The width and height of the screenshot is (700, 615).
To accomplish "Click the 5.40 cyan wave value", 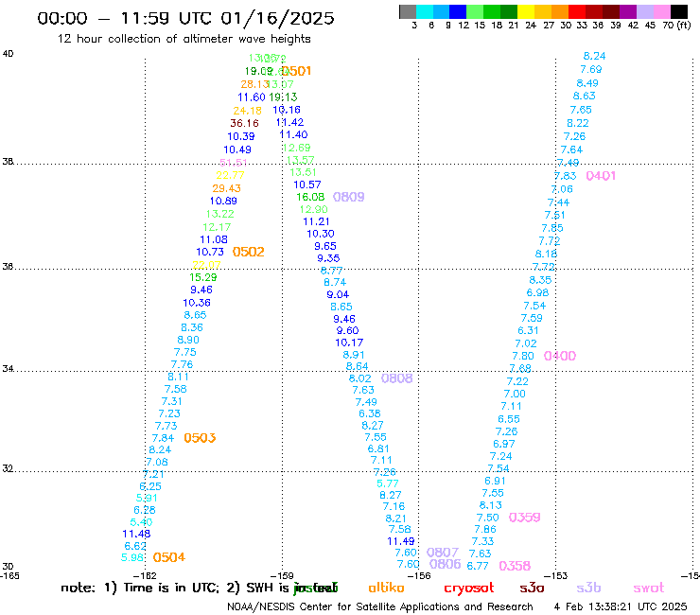I will [141, 522].
